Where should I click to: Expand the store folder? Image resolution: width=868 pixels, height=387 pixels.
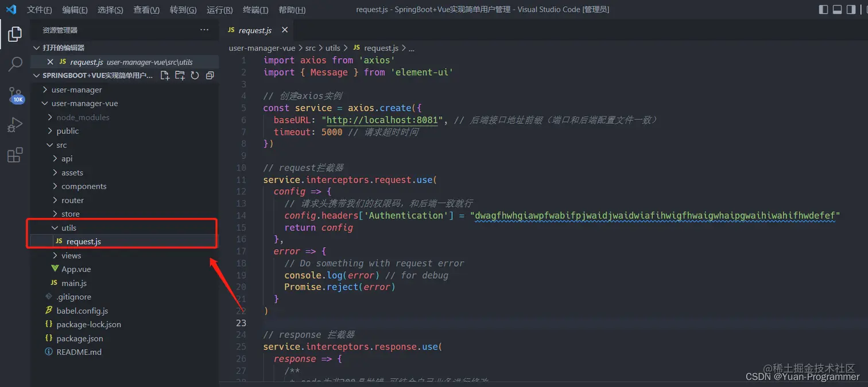tap(125, 214)
